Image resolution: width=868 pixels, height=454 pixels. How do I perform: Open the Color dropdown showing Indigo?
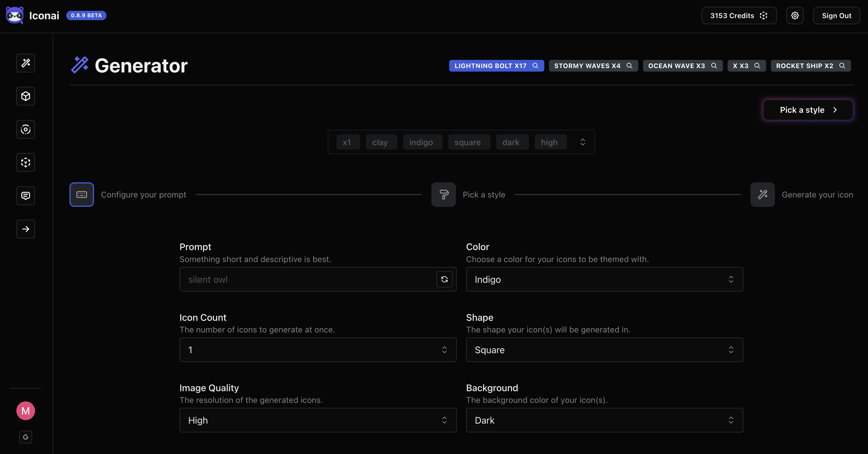604,279
